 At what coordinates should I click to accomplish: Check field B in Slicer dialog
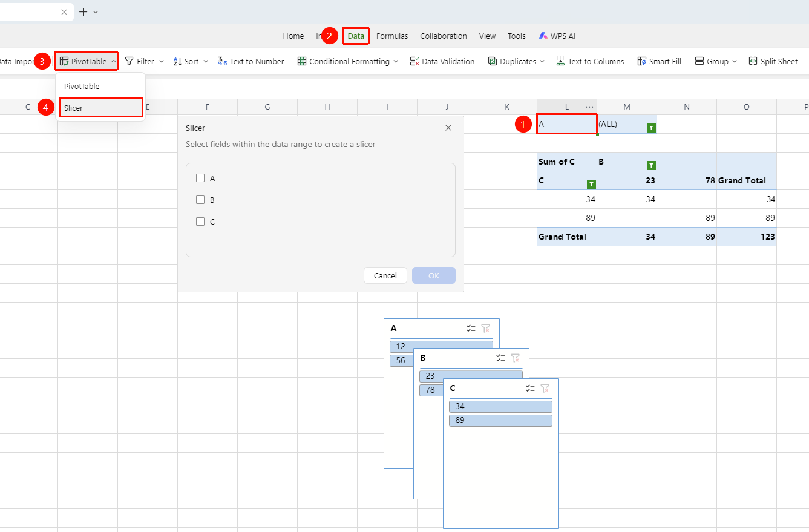200,200
